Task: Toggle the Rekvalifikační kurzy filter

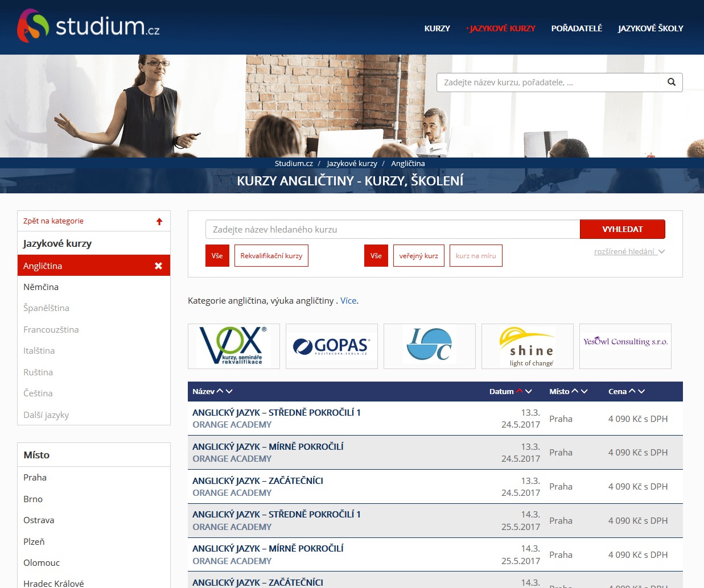Action: coord(271,256)
